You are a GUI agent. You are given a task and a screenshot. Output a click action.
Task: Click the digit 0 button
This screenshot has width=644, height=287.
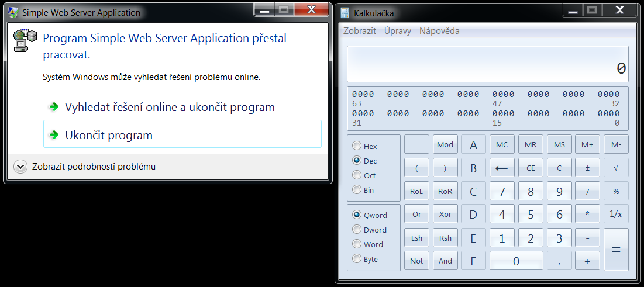tap(516, 261)
